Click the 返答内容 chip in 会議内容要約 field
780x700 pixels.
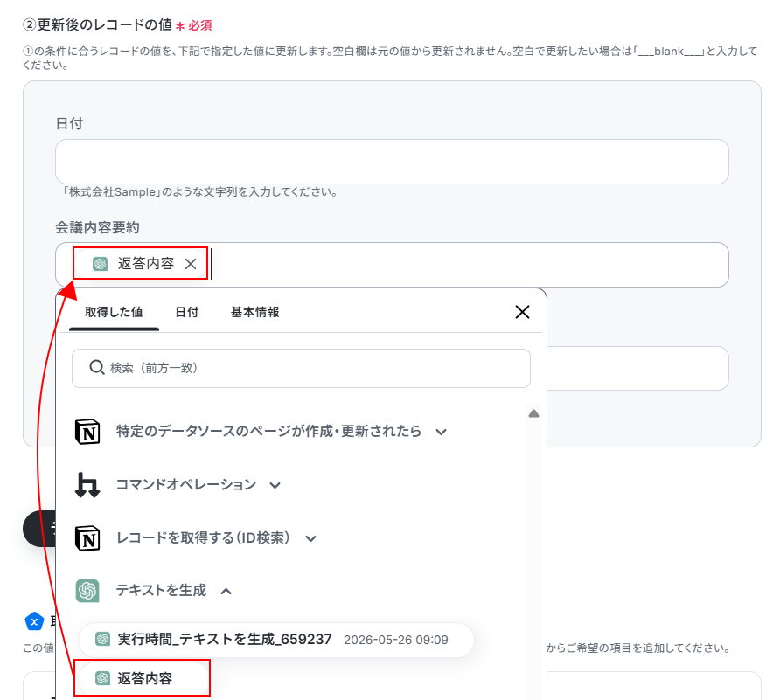pyautogui.click(x=141, y=264)
